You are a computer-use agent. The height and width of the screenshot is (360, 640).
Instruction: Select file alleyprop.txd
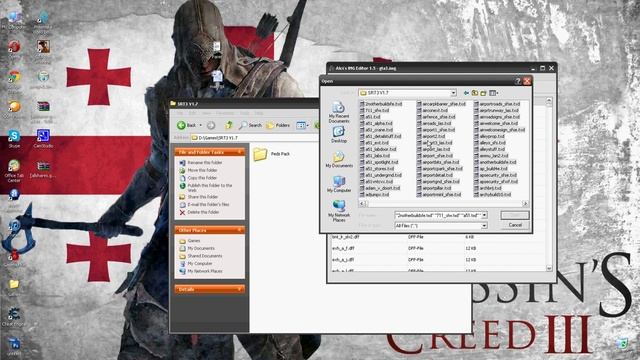(489, 136)
